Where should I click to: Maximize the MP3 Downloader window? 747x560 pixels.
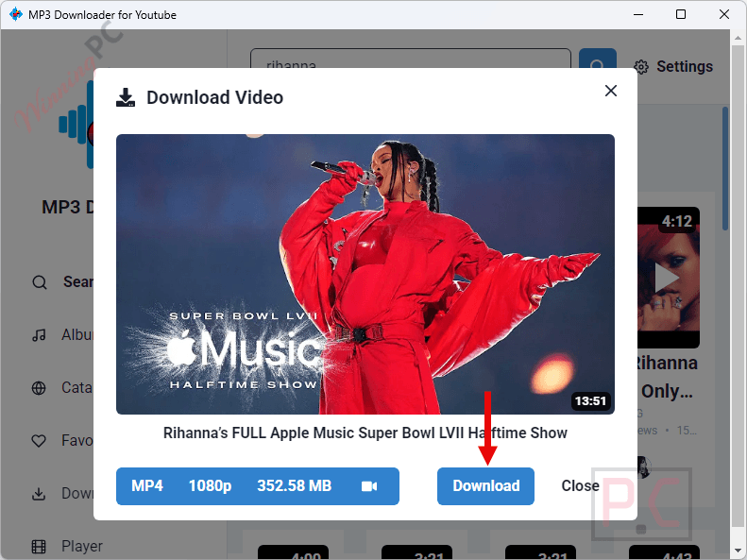[681, 14]
